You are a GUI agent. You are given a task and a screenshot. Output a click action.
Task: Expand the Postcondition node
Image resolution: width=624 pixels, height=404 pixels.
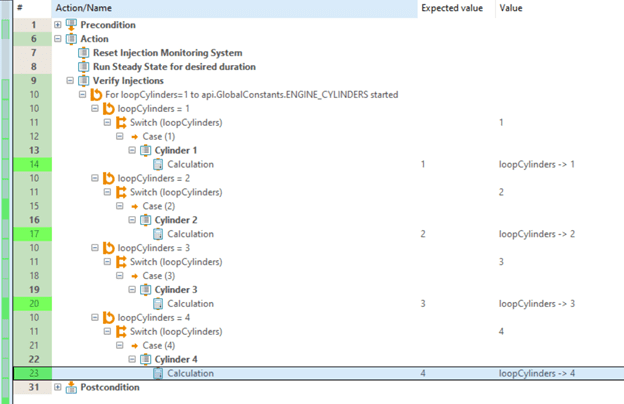[x=58, y=387]
